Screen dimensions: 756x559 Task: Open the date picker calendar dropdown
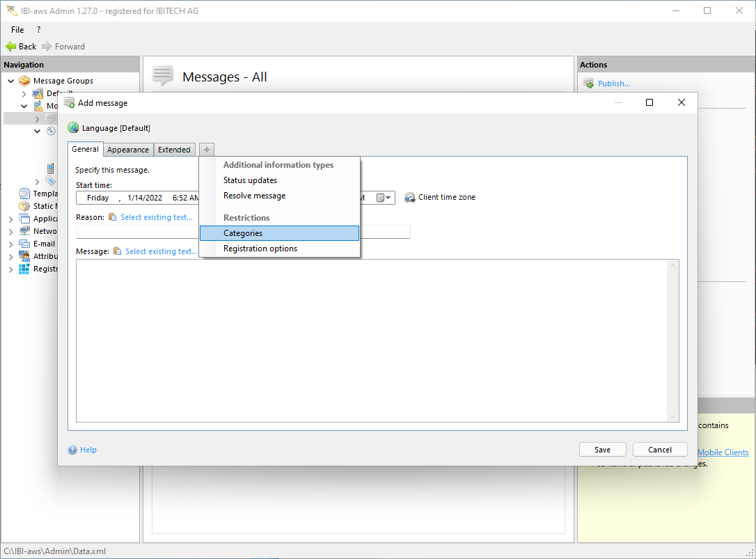(385, 198)
